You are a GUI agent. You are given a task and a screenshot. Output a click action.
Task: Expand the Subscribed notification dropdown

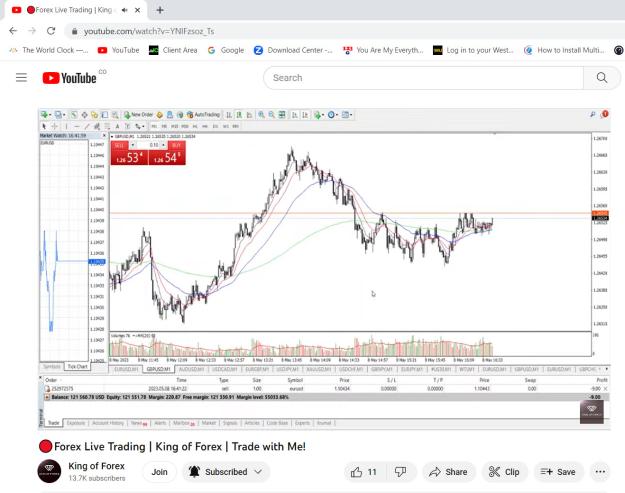259,472
